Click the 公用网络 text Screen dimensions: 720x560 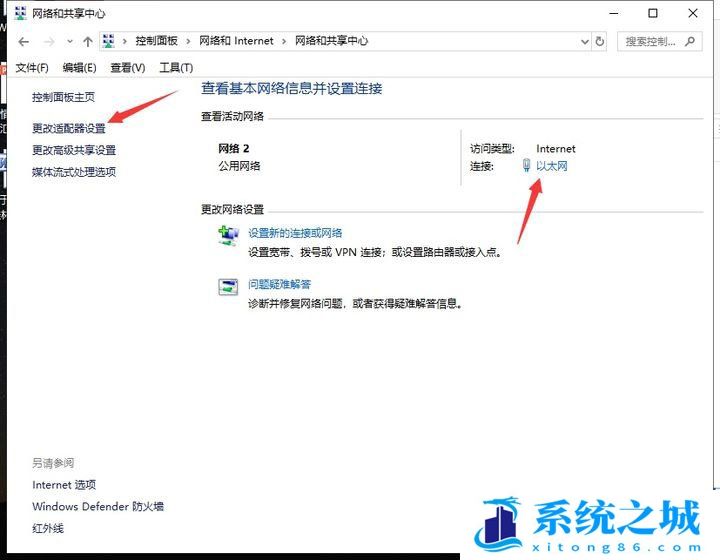click(x=239, y=166)
